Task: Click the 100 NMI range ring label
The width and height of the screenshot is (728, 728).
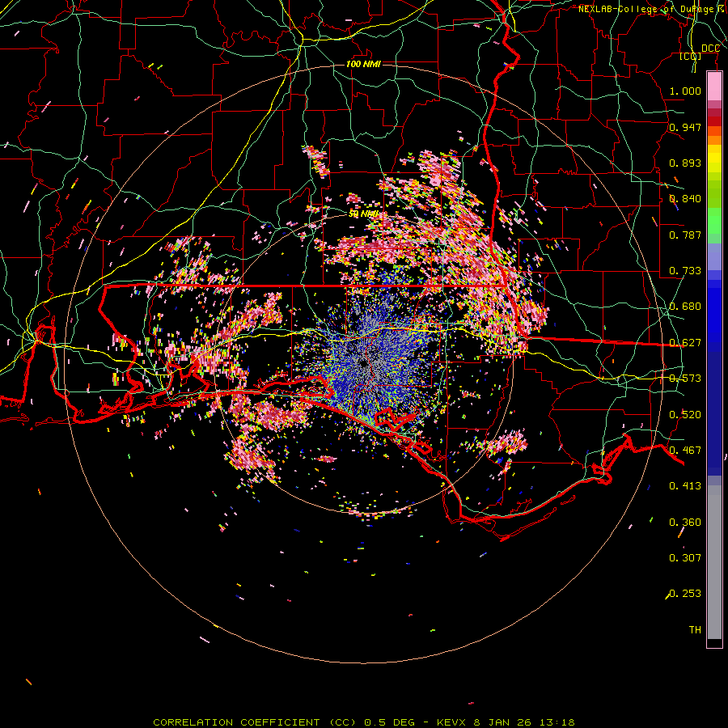Action: 363,64
